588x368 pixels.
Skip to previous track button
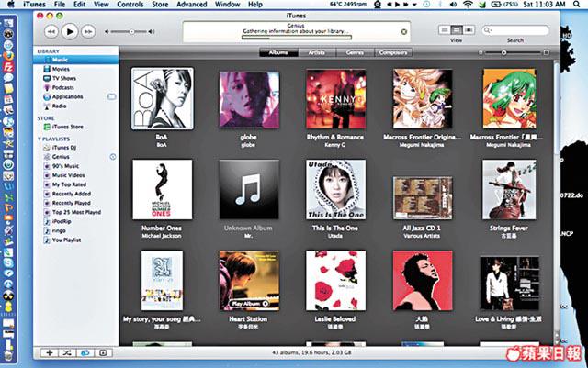click(x=51, y=32)
